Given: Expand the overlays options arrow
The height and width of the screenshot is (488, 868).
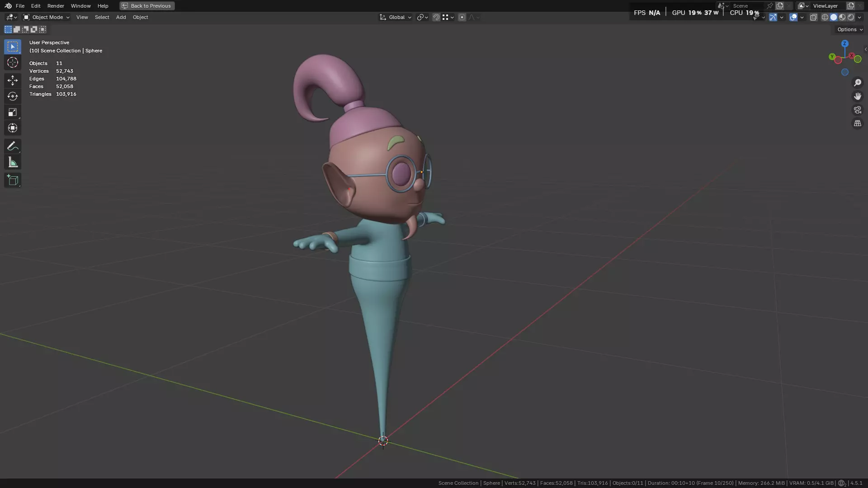Looking at the screenshot, I should [x=802, y=17].
